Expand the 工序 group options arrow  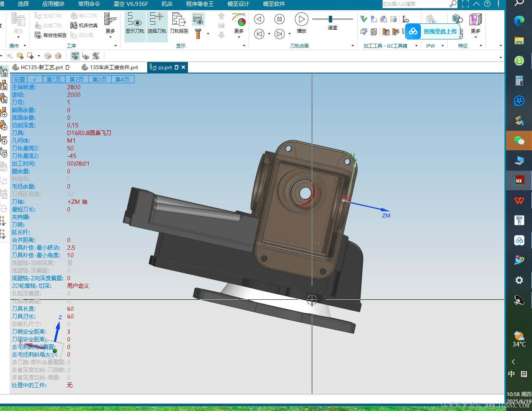click(116, 46)
